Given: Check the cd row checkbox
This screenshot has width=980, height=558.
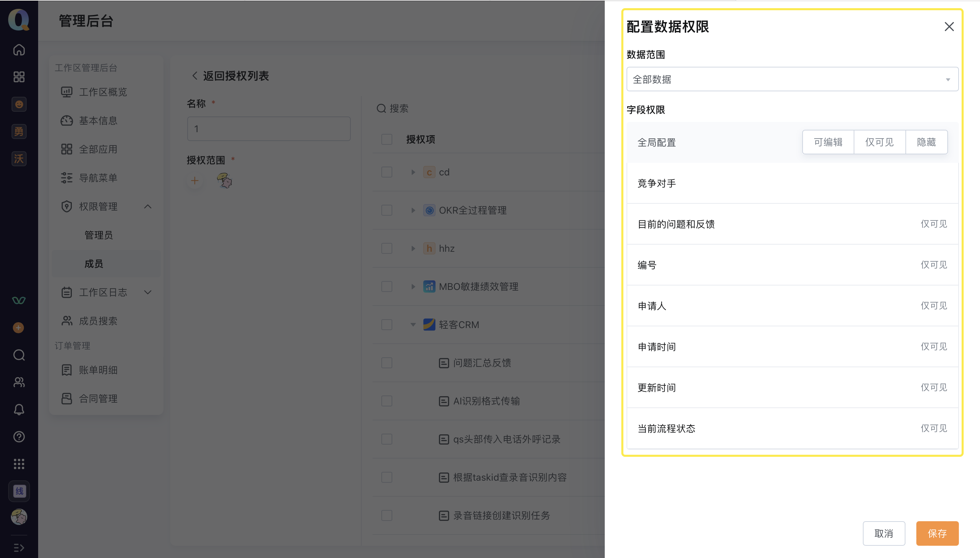Looking at the screenshot, I should pyautogui.click(x=387, y=172).
